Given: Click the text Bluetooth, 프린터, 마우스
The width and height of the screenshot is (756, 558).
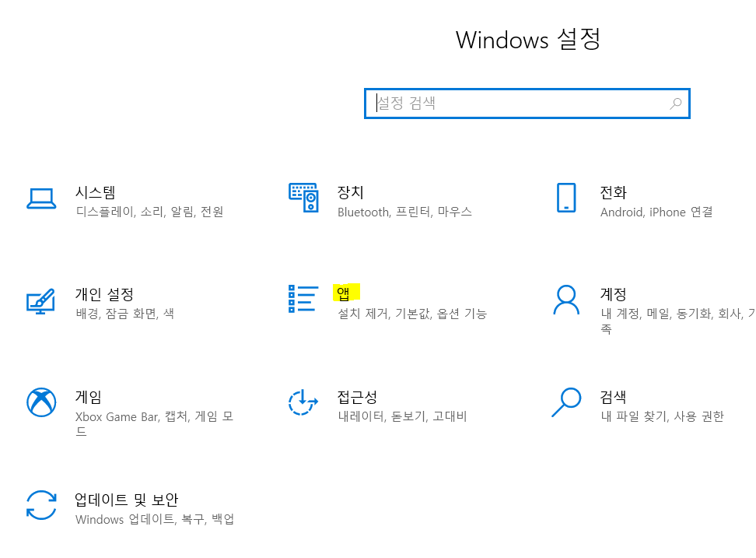Looking at the screenshot, I should [x=404, y=212].
